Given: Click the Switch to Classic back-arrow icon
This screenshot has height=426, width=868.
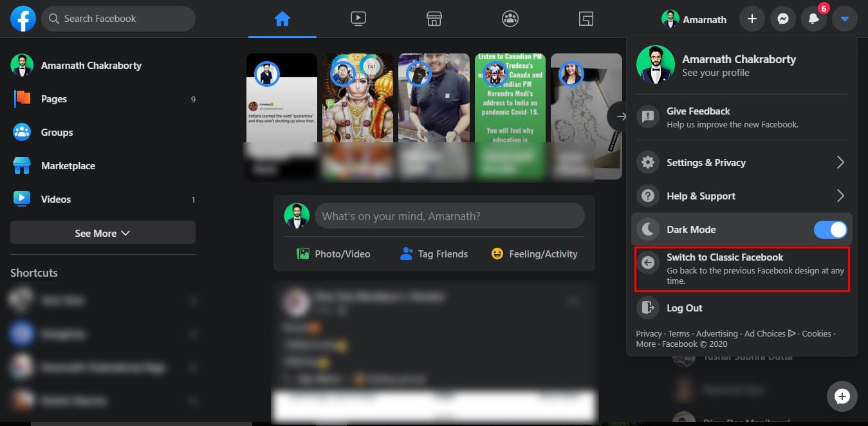Looking at the screenshot, I should (648, 263).
